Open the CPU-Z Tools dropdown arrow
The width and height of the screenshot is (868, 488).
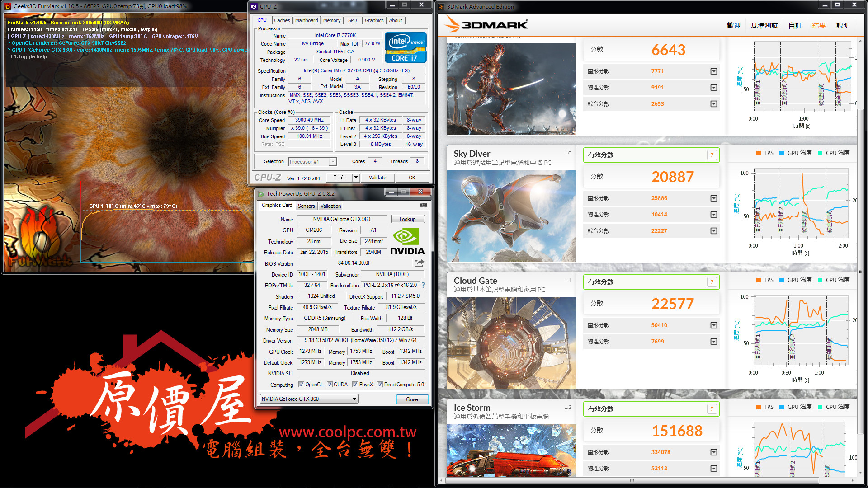point(356,178)
